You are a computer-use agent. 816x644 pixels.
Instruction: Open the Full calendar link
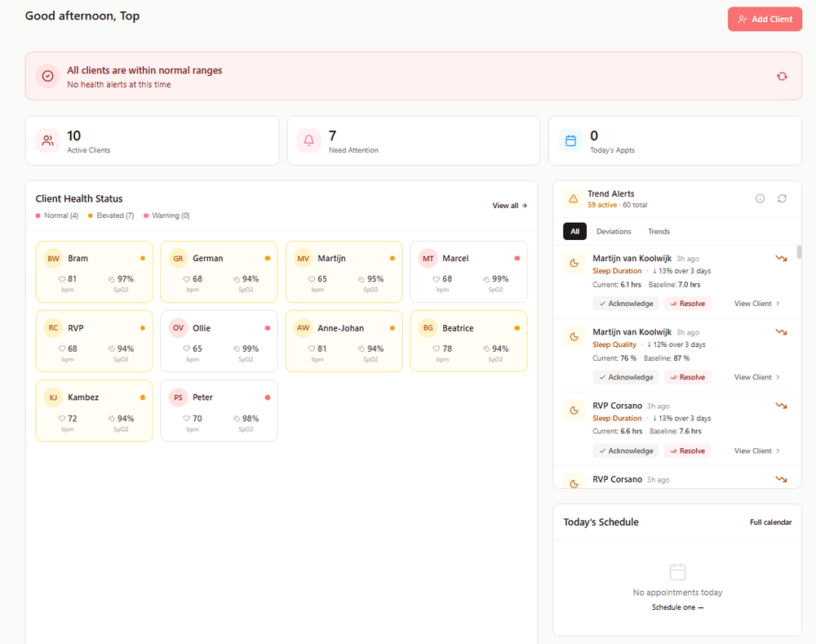click(x=770, y=522)
